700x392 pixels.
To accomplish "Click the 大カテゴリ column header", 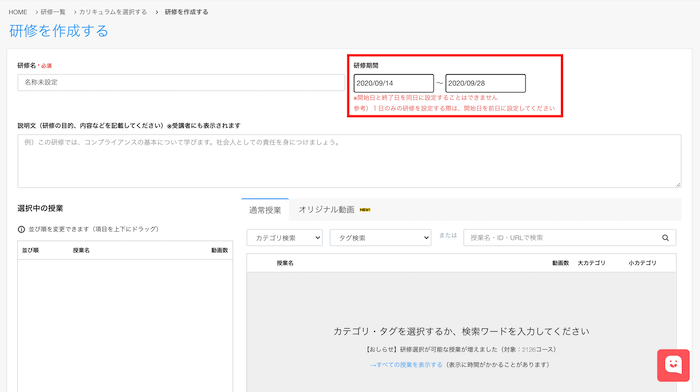I will coord(592,263).
